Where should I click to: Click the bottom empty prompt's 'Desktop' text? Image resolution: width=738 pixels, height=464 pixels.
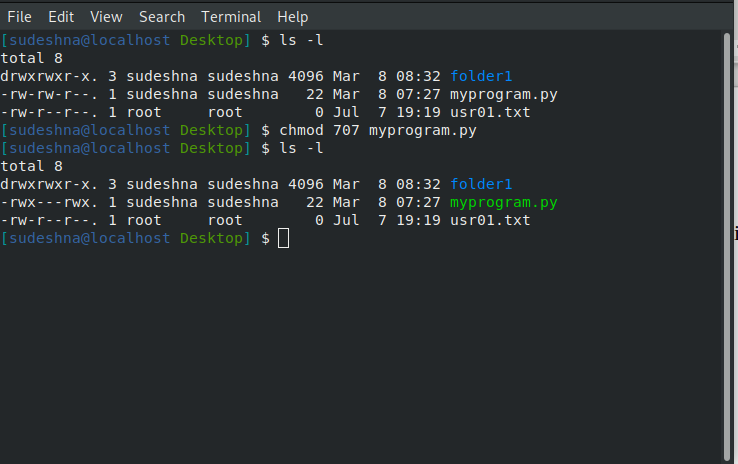[x=212, y=238]
